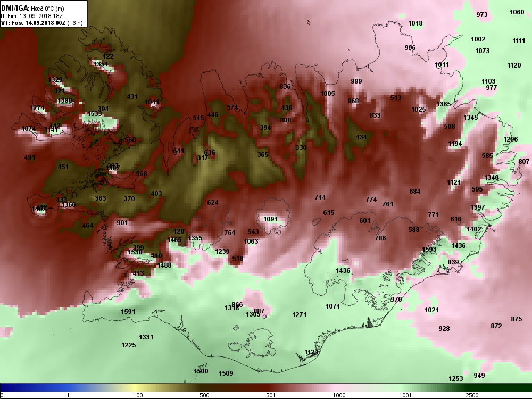532x399 pixels.
Task: Click the value 1488
Action: pyautogui.click(x=164, y=265)
